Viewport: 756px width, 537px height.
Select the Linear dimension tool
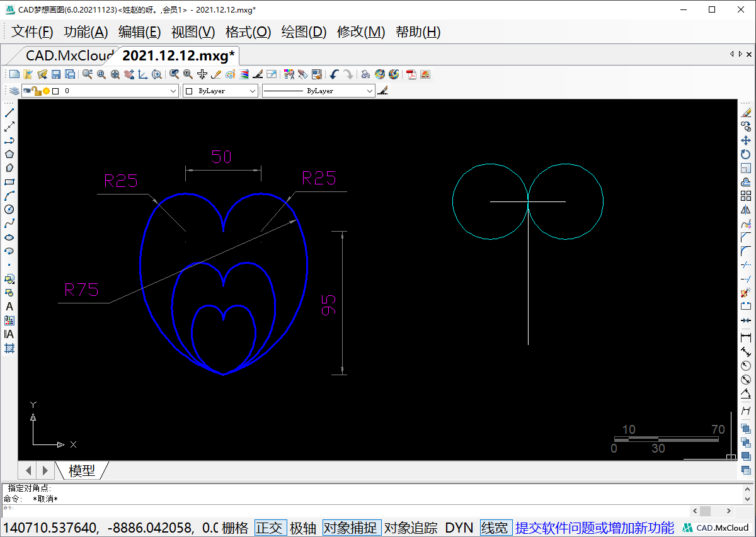click(746, 338)
